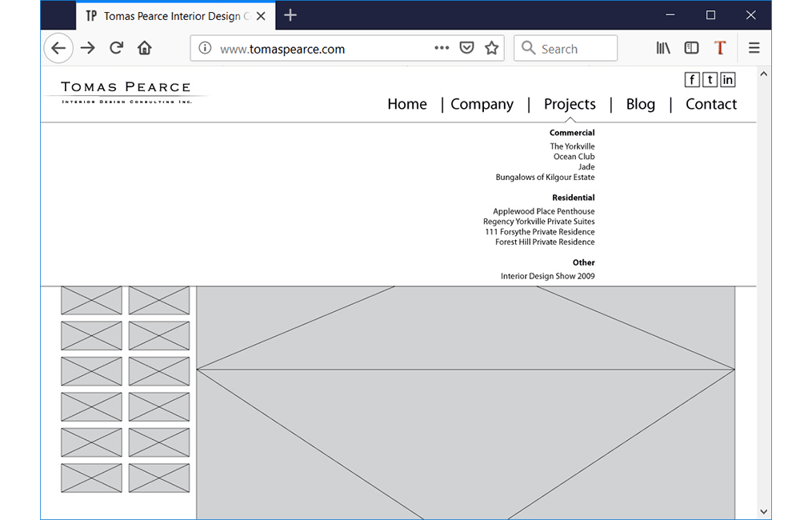Visit Facebook via the f icon
The height and width of the screenshot is (520, 812).
[x=692, y=80]
